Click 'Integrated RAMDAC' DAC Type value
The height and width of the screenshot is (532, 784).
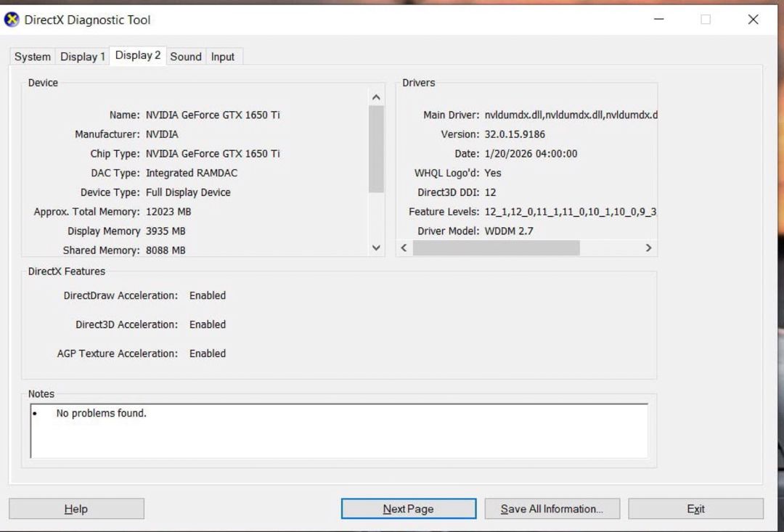(192, 173)
